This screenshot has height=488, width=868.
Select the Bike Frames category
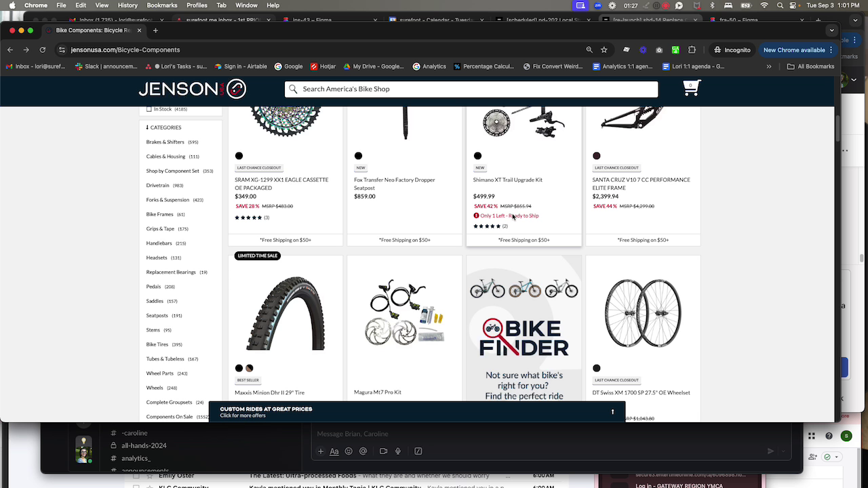160,214
